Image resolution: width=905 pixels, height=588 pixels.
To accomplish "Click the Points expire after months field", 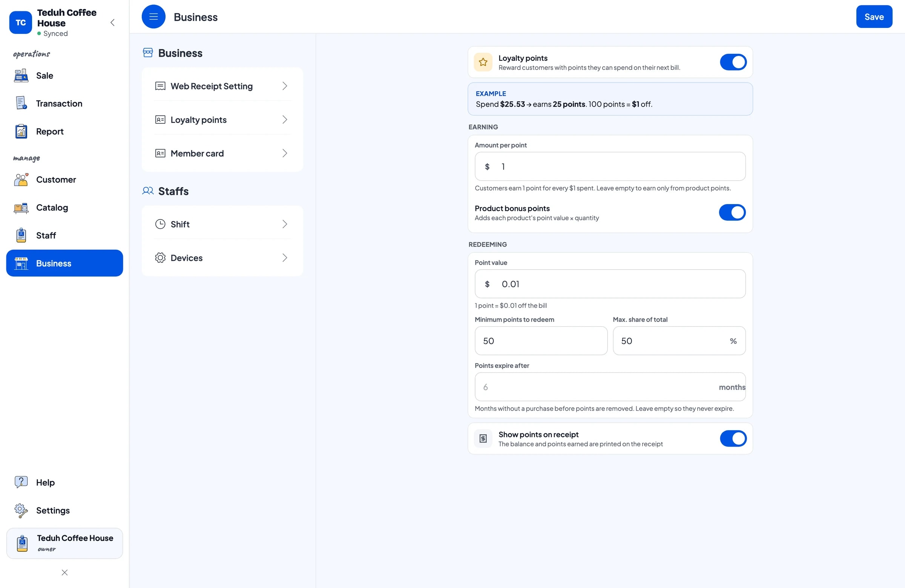I will tap(609, 387).
